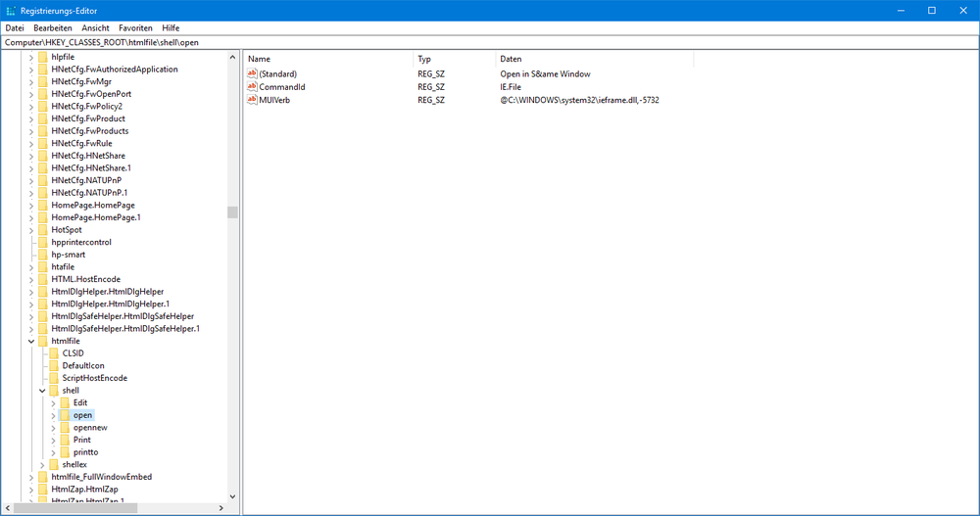Click the string icon beside MUIVerb
Viewport: 980px width, 516px height.
point(252,99)
